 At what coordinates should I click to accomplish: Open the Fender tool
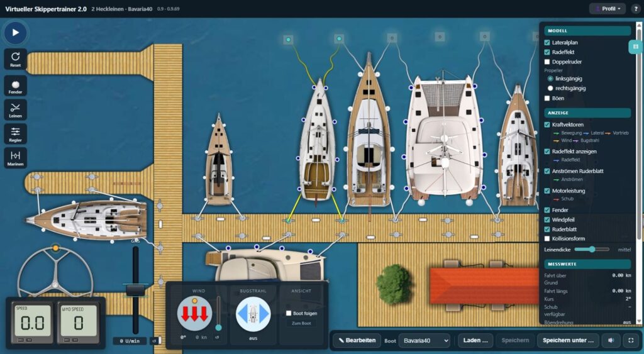pos(16,86)
